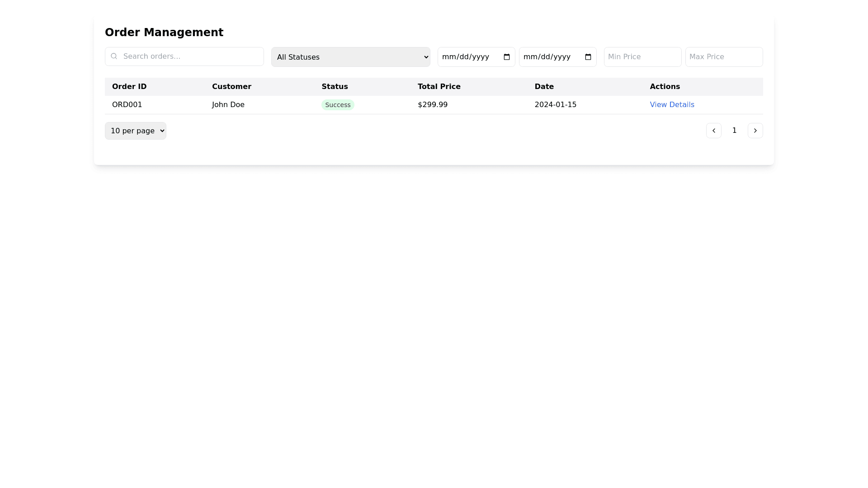Open the start date calendar picker icon
The height and width of the screenshot is (488, 868).
click(x=506, y=57)
